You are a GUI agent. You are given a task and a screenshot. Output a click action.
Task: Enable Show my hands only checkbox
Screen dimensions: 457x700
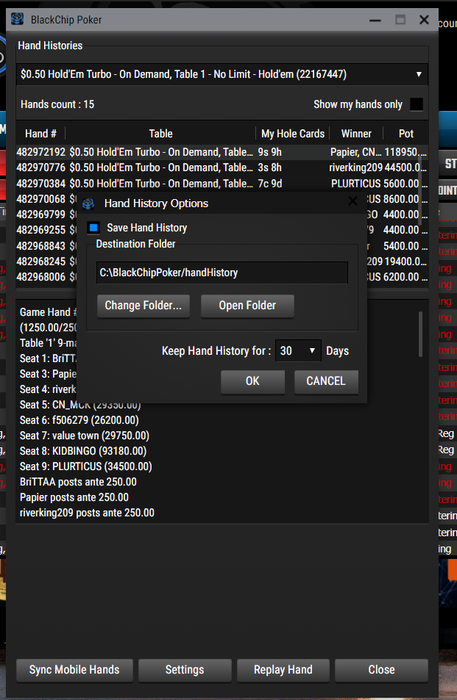tap(416, 104)
